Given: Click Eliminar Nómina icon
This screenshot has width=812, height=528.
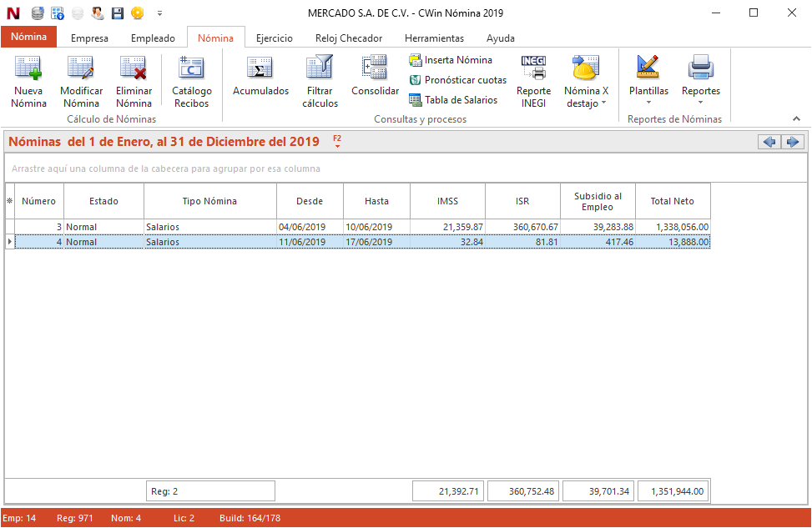Looking at the screenshot, I should [x=134, y=68].
